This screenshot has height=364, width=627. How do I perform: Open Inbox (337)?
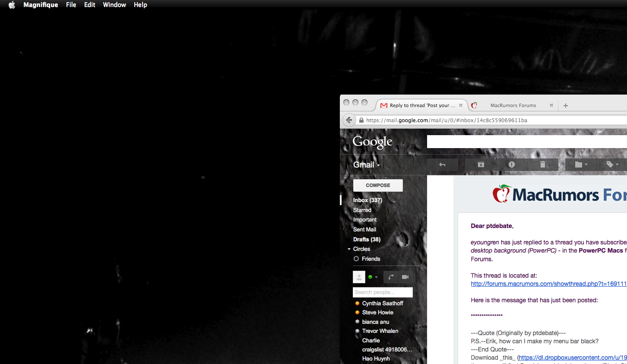tap(367, 200)
